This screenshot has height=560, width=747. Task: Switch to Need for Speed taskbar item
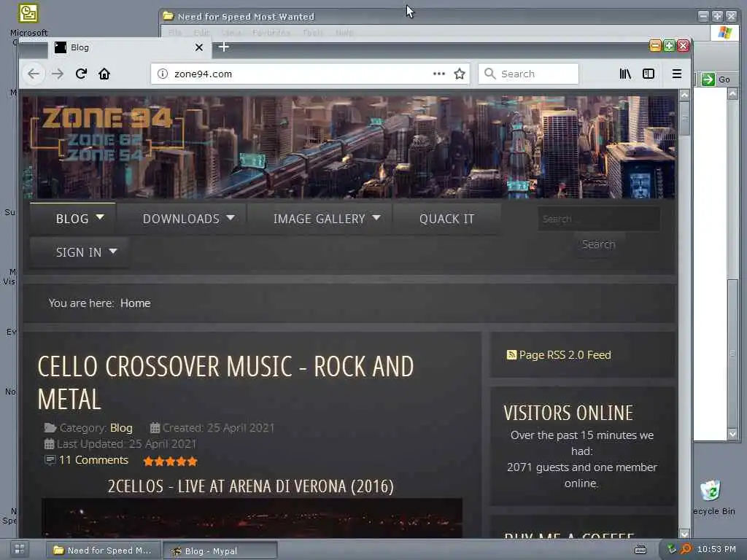click(x=104, y=550)
